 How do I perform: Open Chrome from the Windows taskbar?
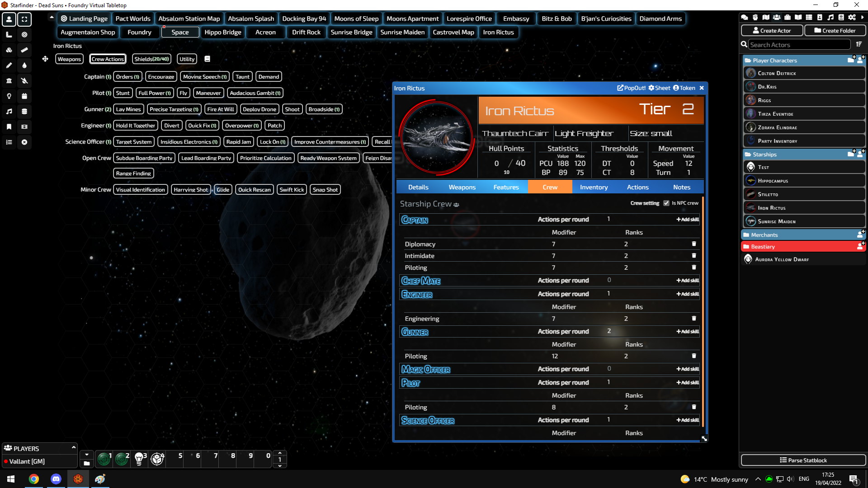coord(34,479)
